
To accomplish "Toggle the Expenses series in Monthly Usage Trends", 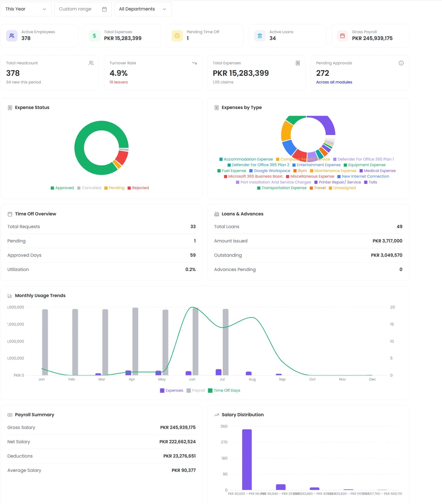I will tap(171, 390).
